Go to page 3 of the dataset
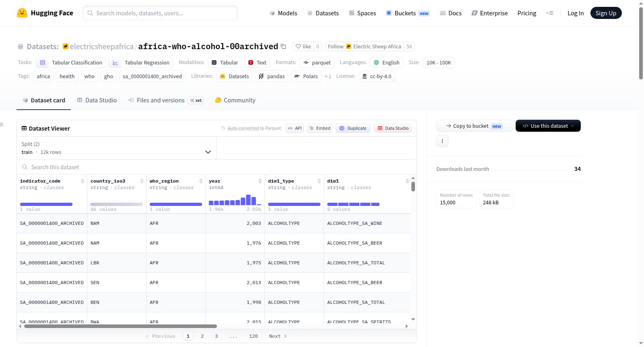This screenshot has width=644, height=347. pyautogui.click(x=216, y=336)
